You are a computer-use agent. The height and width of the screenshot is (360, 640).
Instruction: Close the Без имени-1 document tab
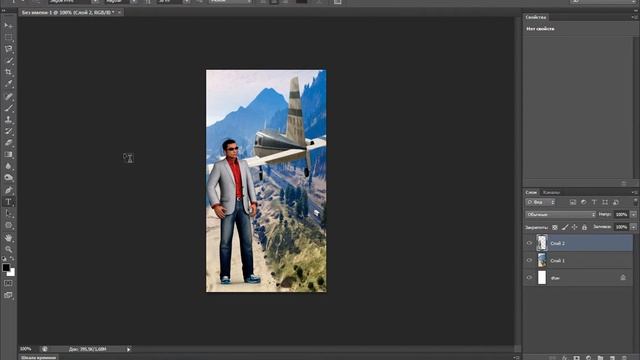click(119, 13)
